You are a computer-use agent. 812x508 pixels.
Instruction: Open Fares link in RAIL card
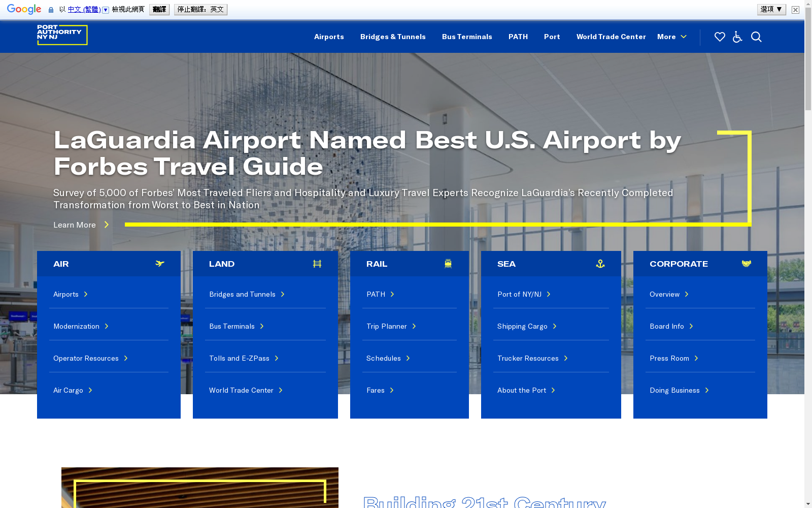point(380,390)
